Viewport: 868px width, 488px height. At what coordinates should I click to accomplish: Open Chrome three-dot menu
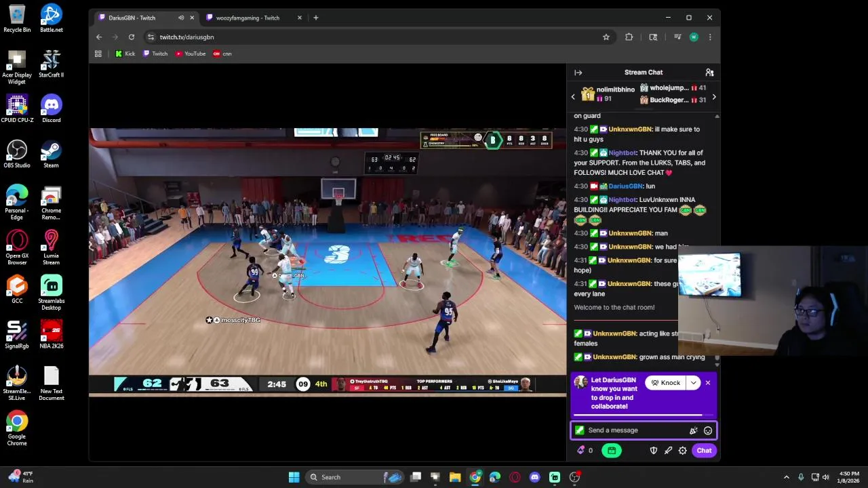tap(710, 37)
